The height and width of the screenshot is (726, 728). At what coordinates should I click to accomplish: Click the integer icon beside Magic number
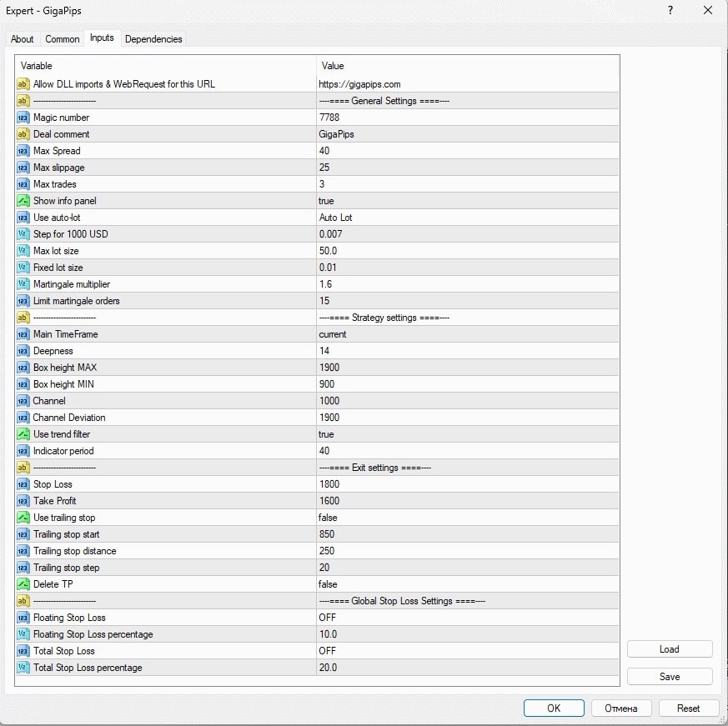pyautogui.click(x=23, y=118)
